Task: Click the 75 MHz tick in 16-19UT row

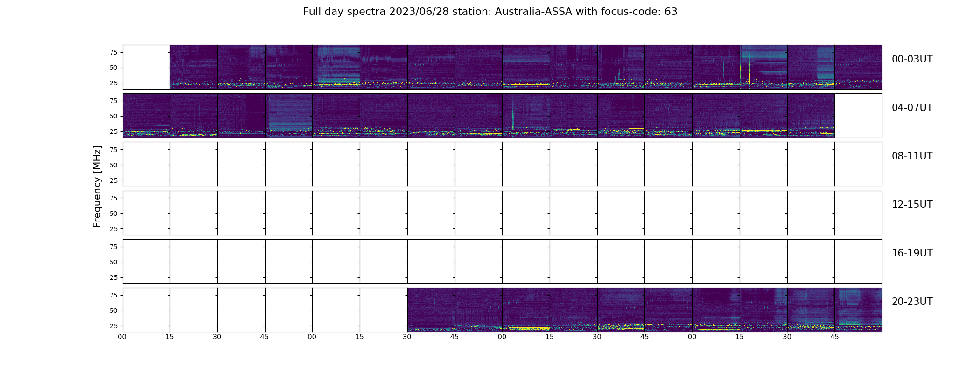Action: pos(113,247)
